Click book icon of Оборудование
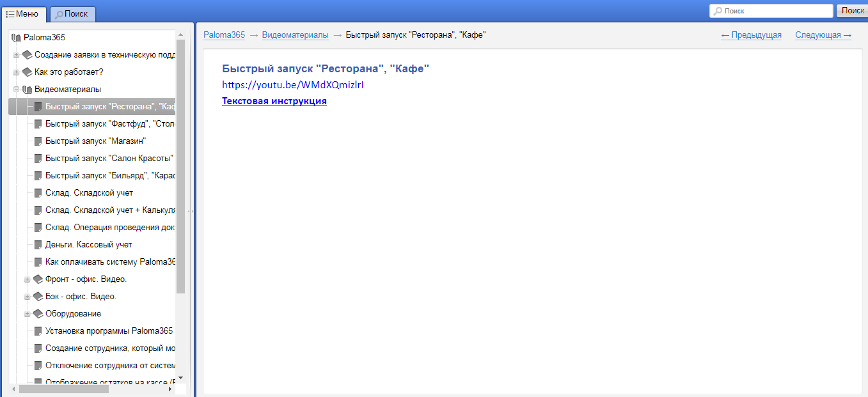 click(x=38, y=314)
